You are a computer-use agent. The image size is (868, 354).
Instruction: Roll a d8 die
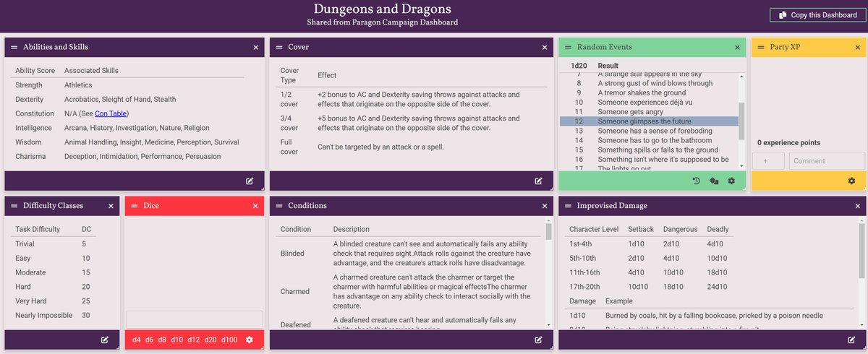pyautogui.click(x=162, y=340)
